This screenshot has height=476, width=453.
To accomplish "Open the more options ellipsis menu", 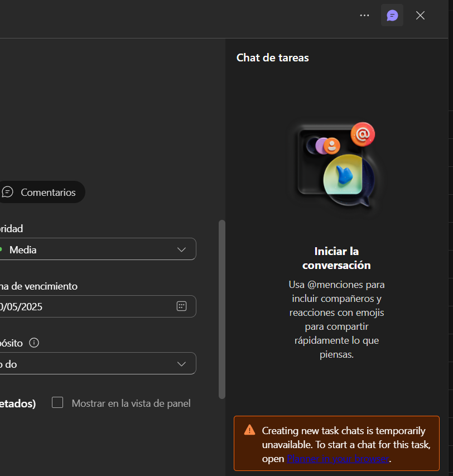I will pos(364,15).
